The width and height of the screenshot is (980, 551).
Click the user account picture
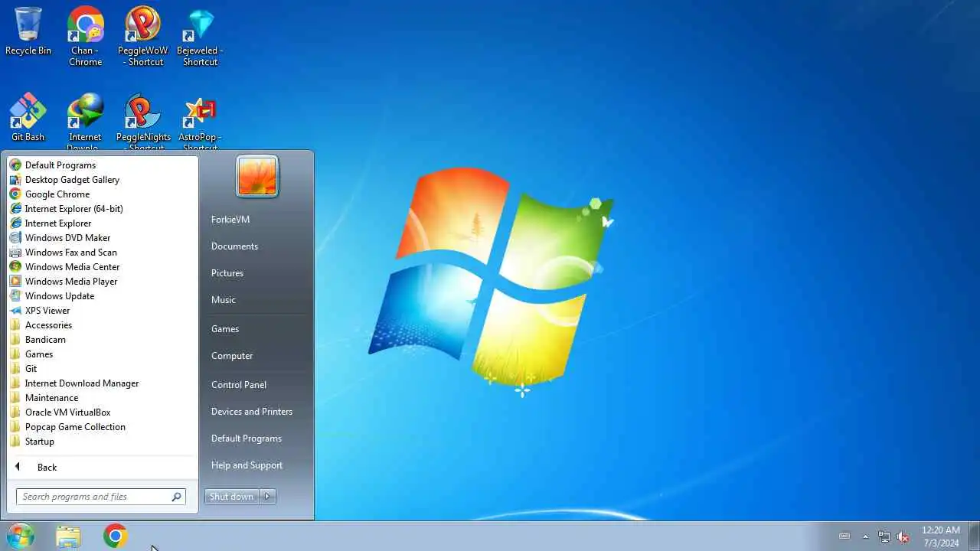point(257,176)
